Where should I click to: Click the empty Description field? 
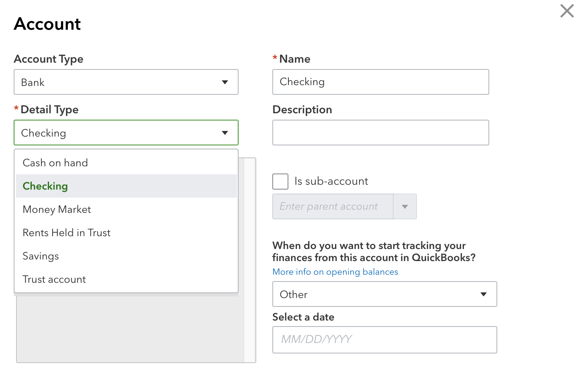point(380,133)
